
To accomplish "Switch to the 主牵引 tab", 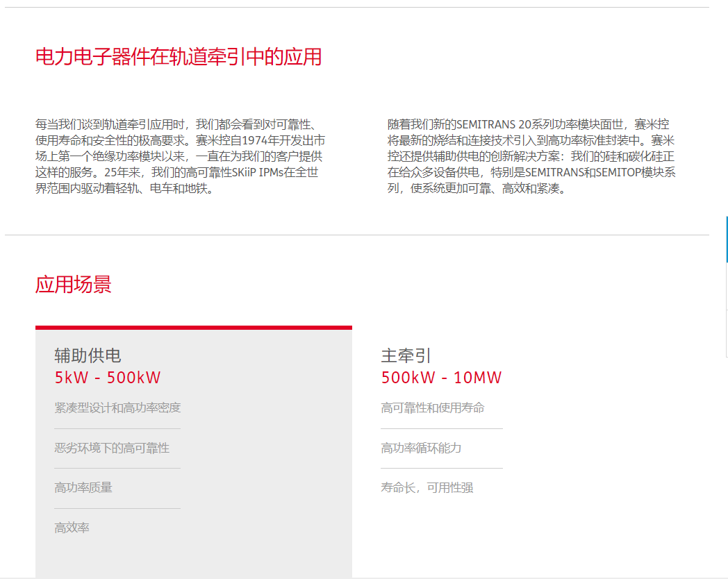I will pyautogui.click(x=406, y=356).
